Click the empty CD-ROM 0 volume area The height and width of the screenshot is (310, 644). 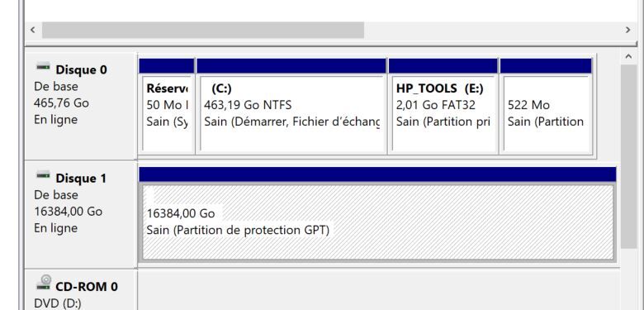[x=378, y=290]
